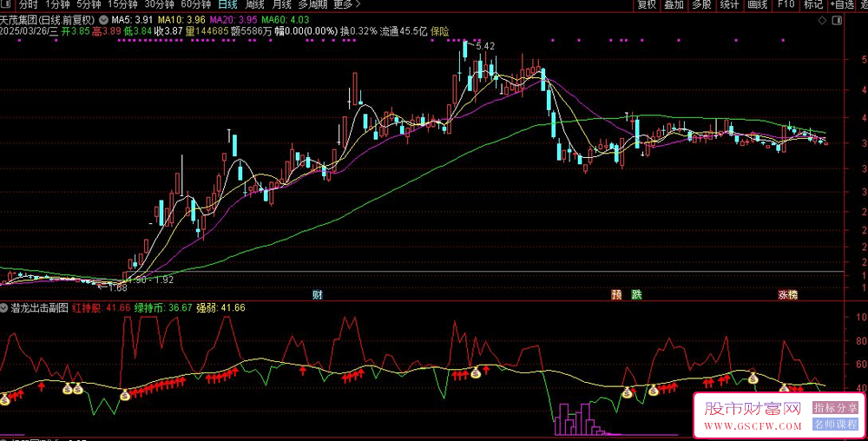Click the green MA60: 4.03 label

[285, 20]
